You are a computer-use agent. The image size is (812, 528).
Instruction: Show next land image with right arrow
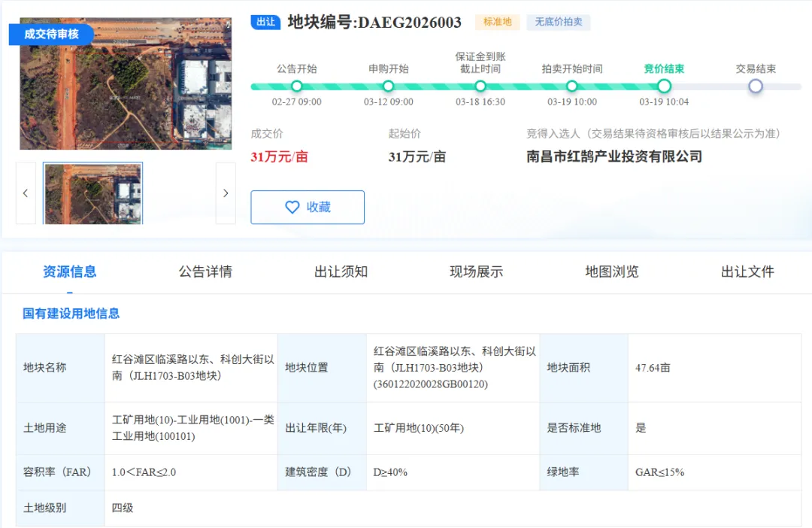click(x=226, y=193)
